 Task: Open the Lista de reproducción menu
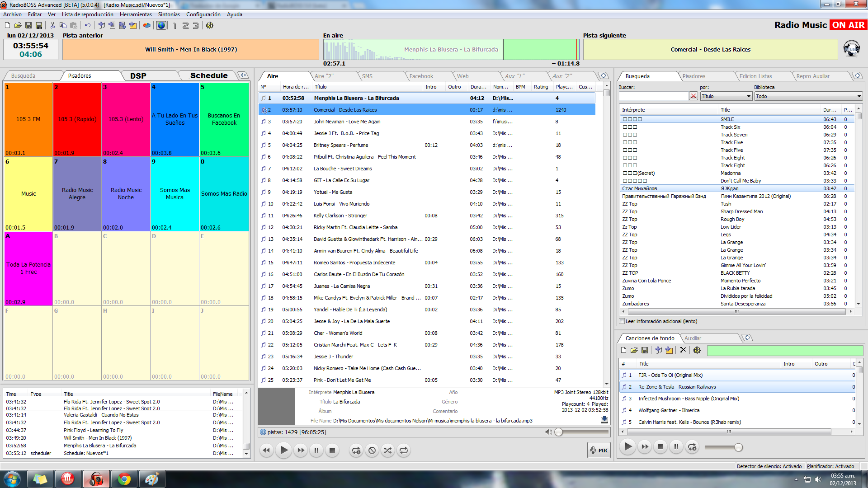(88, 14)
